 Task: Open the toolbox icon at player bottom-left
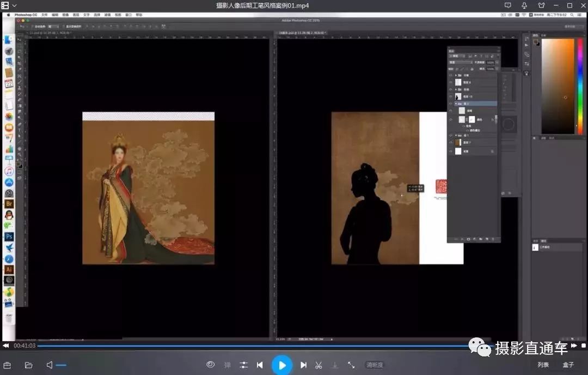pos(7,365)
